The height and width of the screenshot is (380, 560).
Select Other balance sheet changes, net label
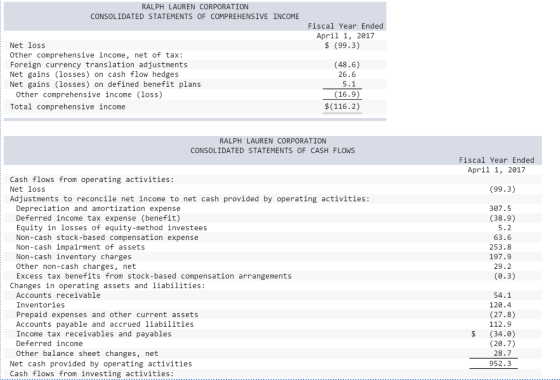pyautogui.click(x=87, y=354)
